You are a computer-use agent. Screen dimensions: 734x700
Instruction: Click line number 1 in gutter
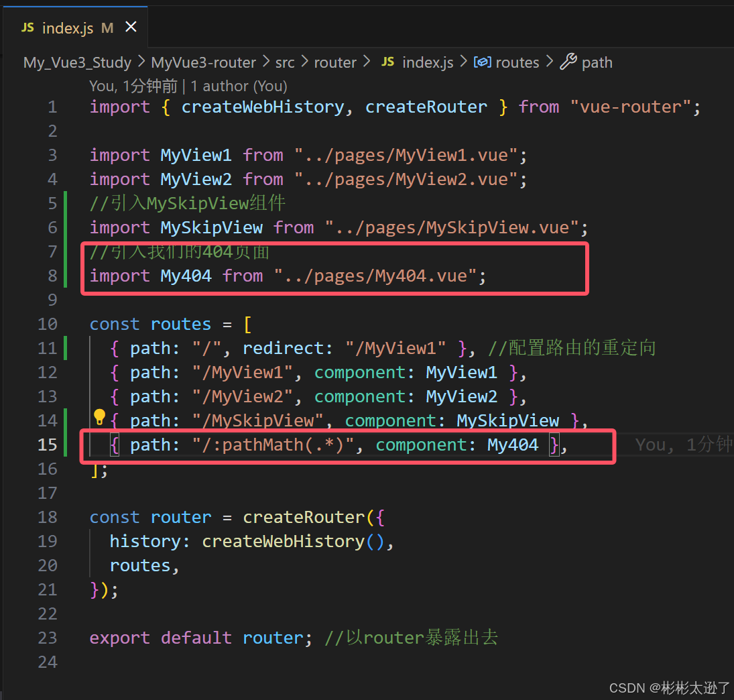[52, 107]
